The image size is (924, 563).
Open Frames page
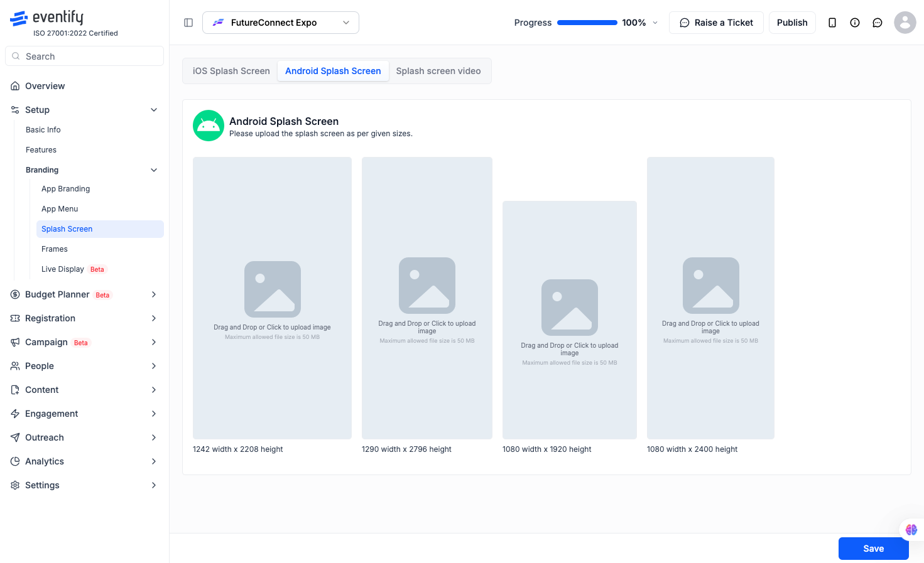tap(55, 249)
